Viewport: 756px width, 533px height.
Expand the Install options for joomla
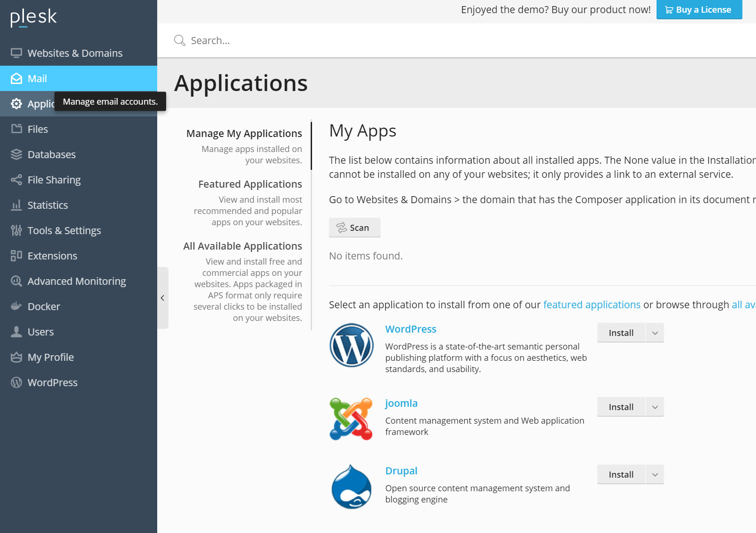[x=655, y=406]
